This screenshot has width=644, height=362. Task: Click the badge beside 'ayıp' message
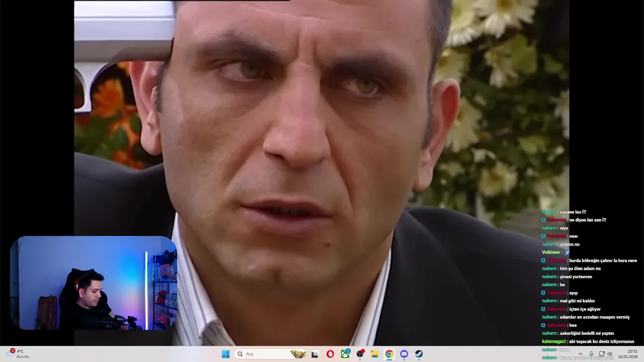543,293
